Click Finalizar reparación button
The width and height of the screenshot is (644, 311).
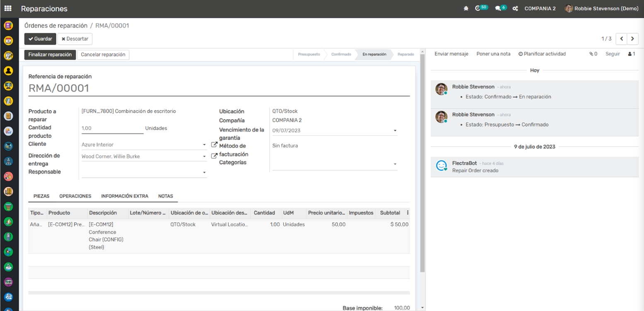point(50,55)
